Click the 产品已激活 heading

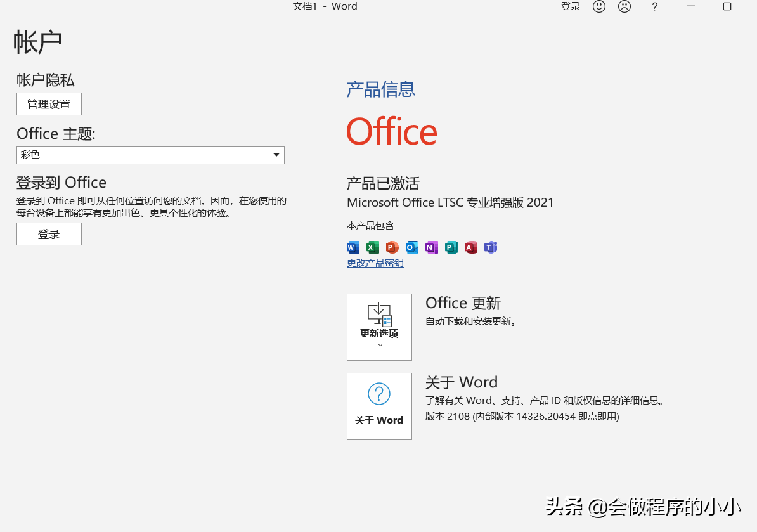point(384,183)
